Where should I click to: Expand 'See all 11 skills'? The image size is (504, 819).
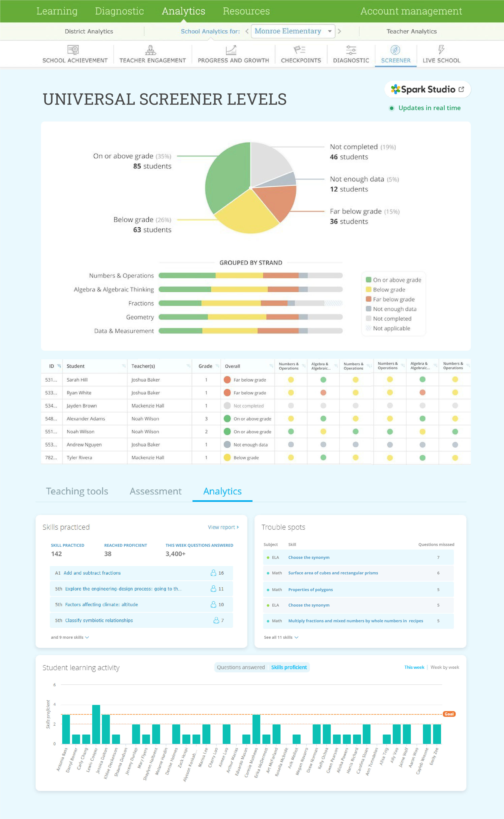click(281, 637)
